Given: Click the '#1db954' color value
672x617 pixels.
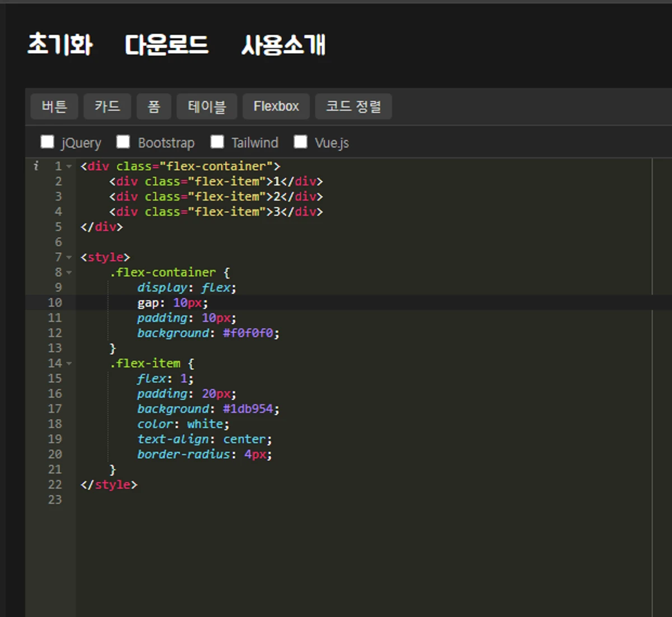Looking at the screenshot, I should click(x=248, y=409).
